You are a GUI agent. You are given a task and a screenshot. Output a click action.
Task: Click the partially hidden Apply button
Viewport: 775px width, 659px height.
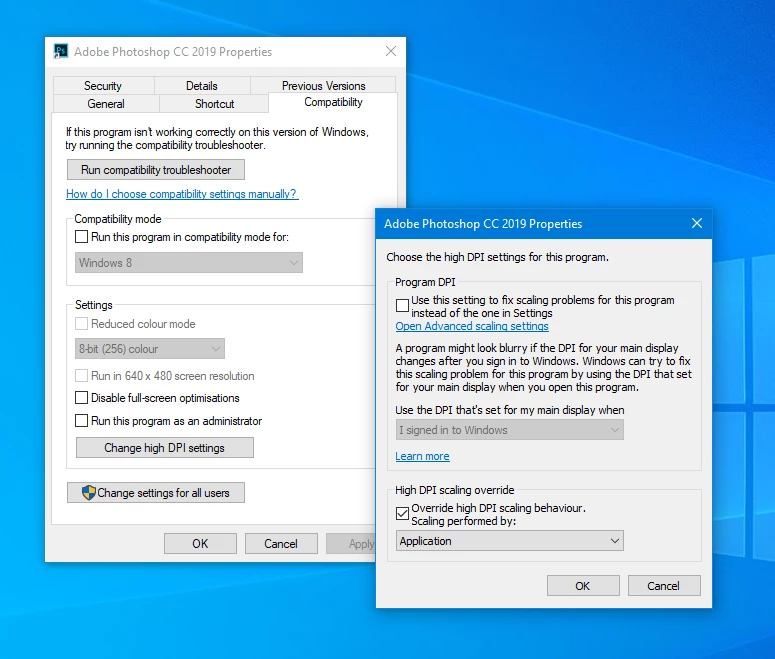(351, 544)
